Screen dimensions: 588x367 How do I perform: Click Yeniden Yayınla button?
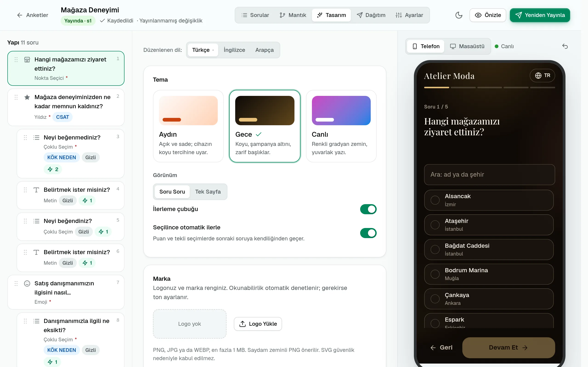click(540, 15)
